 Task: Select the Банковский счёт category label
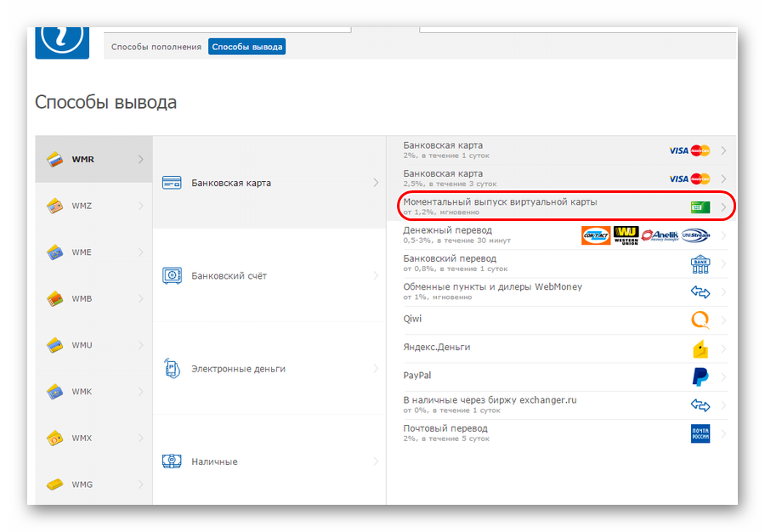point(229,276)
